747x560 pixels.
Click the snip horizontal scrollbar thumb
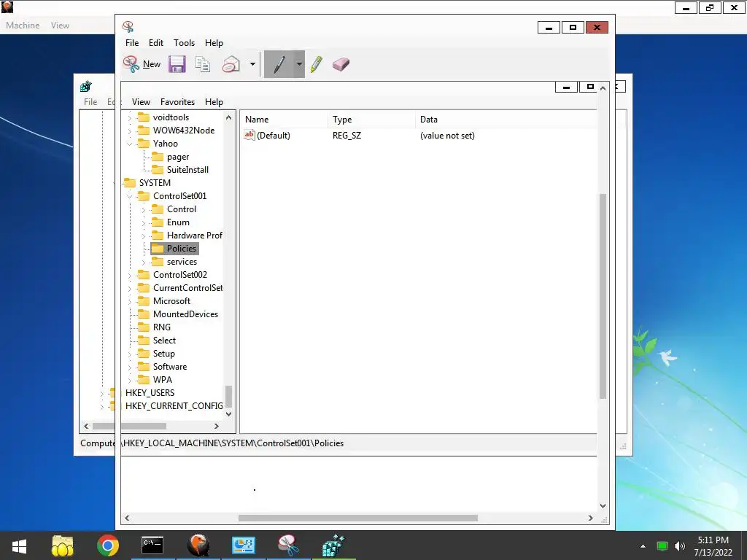coord(357,518)
